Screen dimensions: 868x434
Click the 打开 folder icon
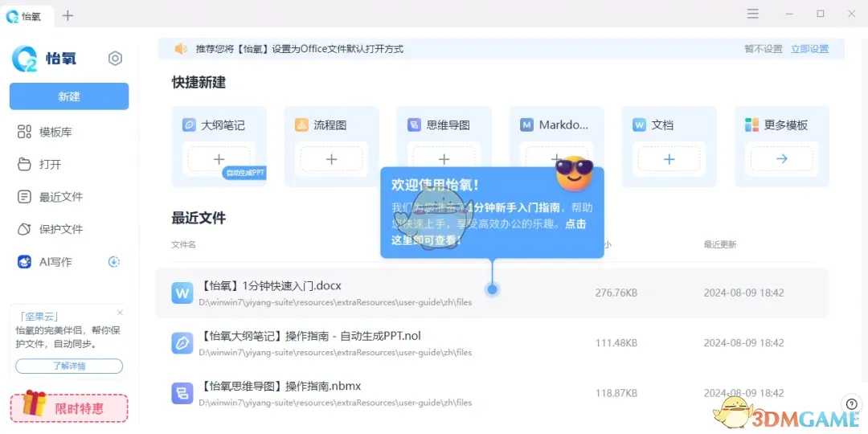[24, 165]
